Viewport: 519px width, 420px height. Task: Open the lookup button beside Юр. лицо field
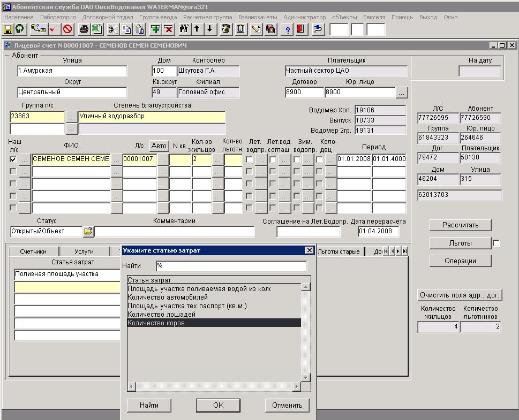coord(402,92)
